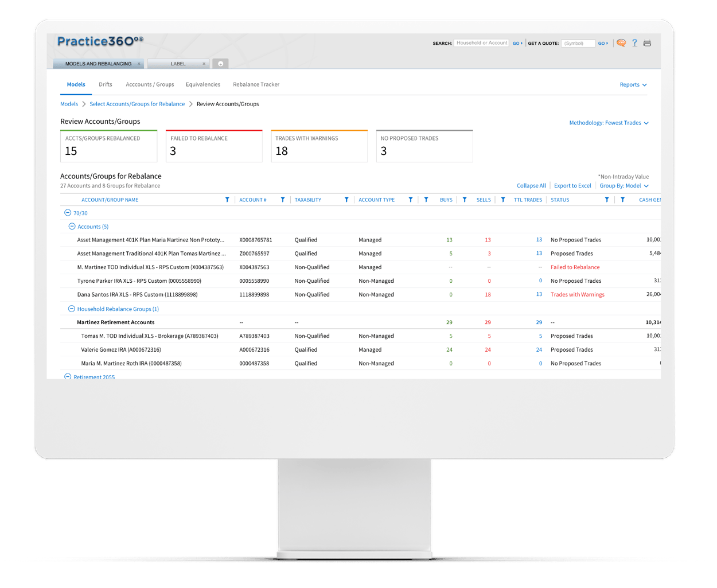Filter the Account # column

point(283,200)
